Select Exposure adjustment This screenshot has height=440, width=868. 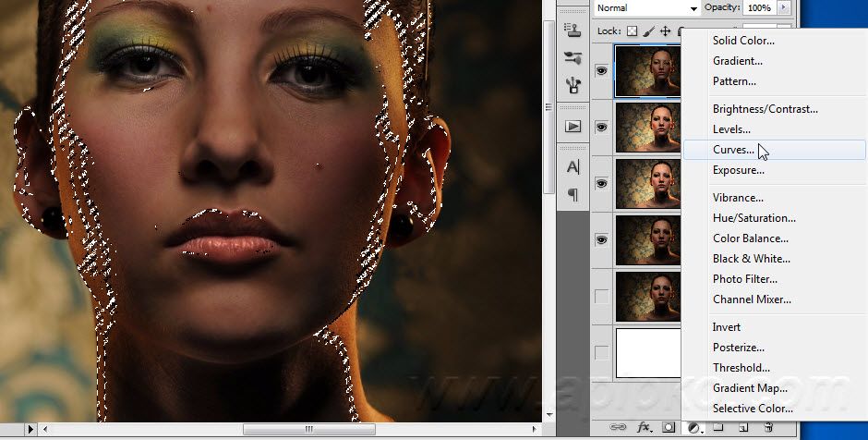[x=739, y=170]
